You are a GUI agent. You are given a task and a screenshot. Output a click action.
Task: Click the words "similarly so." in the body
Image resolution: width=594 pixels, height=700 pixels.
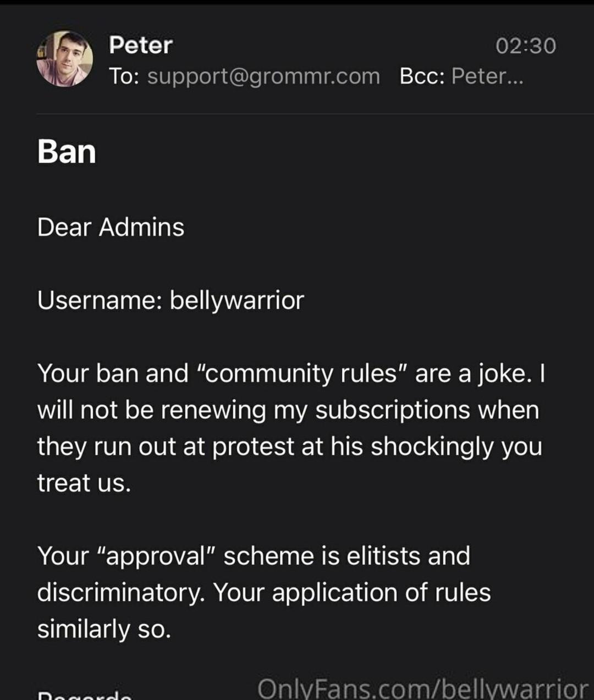(x=104, y=629)
